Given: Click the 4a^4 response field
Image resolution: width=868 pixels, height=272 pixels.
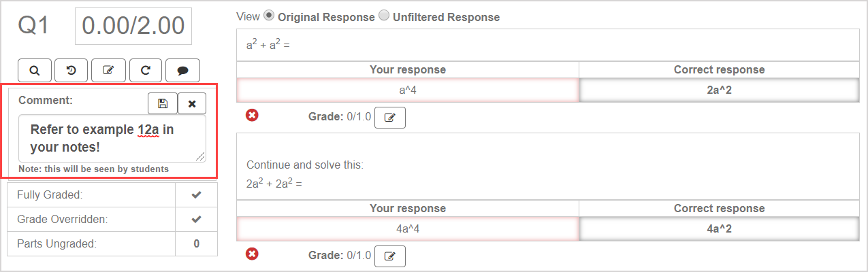Looking at the screenshot, I should pos(408,228).
